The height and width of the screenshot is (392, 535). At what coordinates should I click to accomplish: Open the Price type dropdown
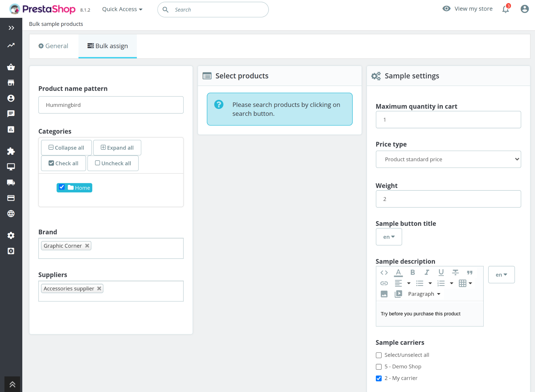click(x=448, y=159)
